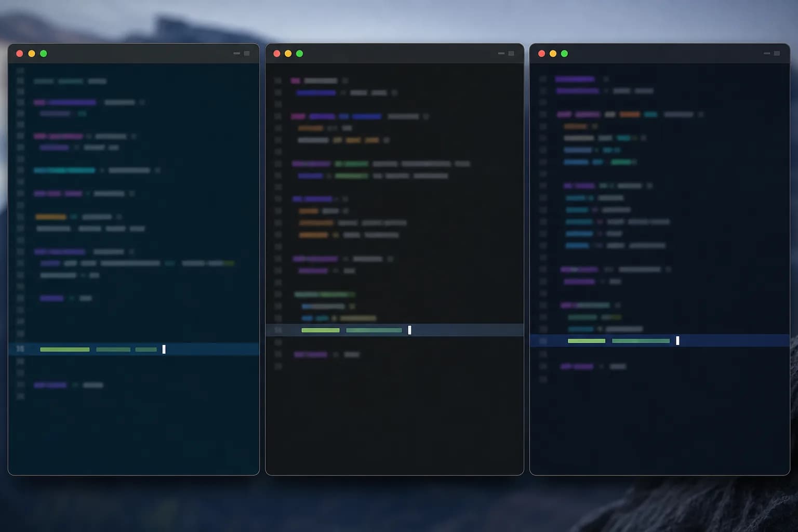The height and width of the screenshot is (532, 798).
Task: Select the highlighted current line in left window
Action: click(x=134, y=349)
